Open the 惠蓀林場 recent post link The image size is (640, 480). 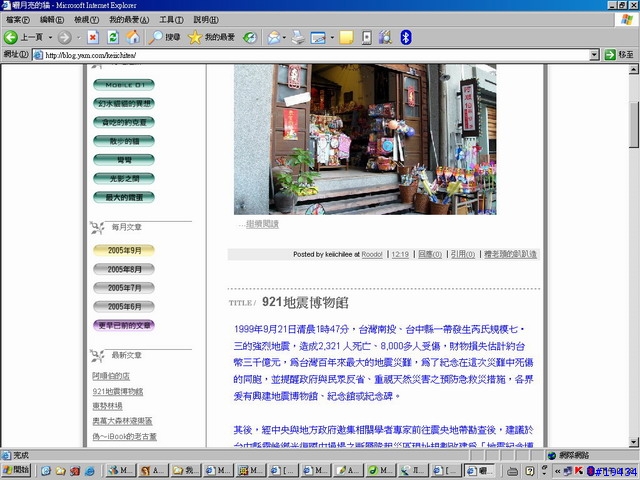[x=107, y=406]
